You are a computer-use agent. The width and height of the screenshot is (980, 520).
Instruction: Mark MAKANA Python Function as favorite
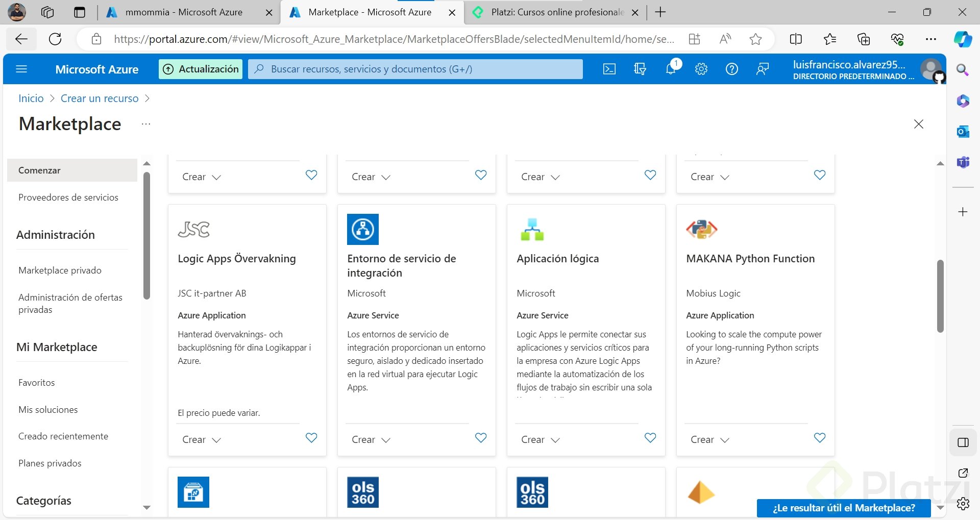820,438
